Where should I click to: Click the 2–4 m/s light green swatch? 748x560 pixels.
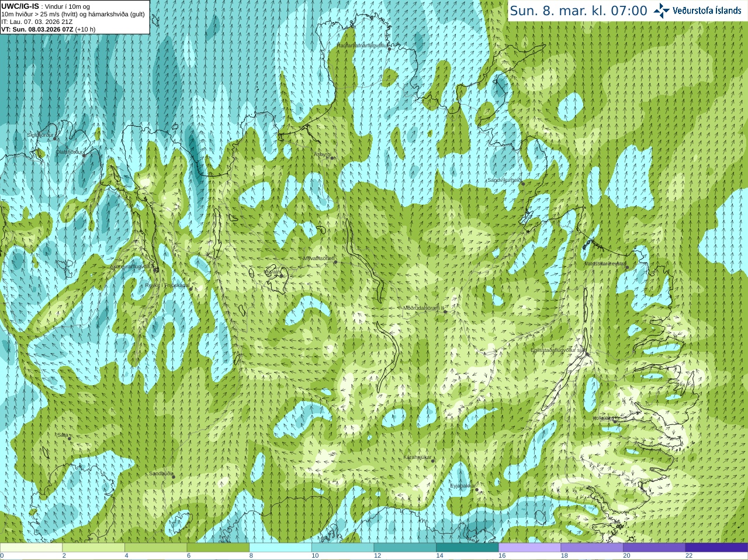click(x=93, y=548)
